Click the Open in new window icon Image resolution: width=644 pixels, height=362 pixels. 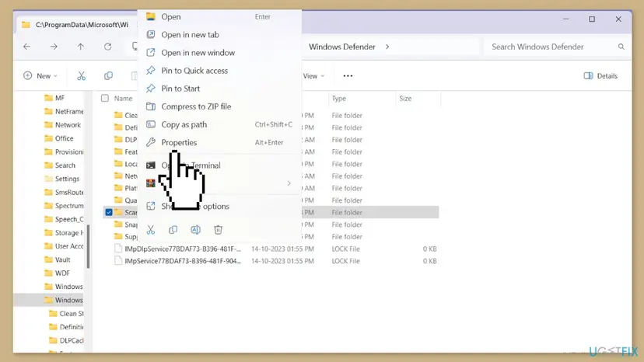[x=151, y=53]
